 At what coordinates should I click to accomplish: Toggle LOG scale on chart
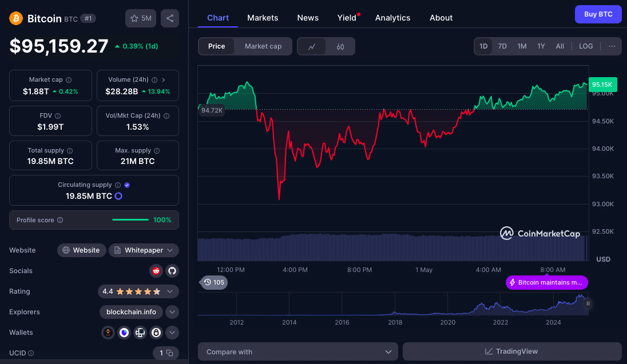point(586,46)
